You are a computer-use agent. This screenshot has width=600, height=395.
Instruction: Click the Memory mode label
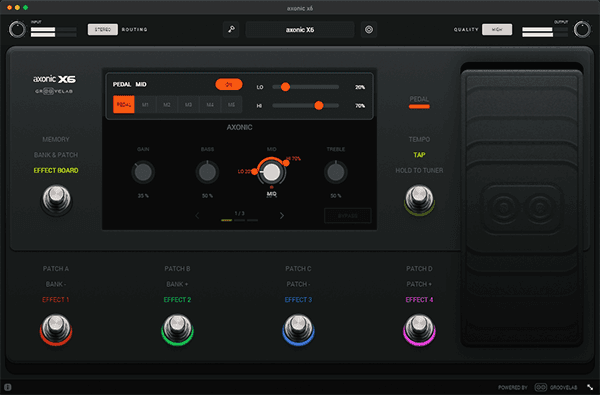[56, 139]
